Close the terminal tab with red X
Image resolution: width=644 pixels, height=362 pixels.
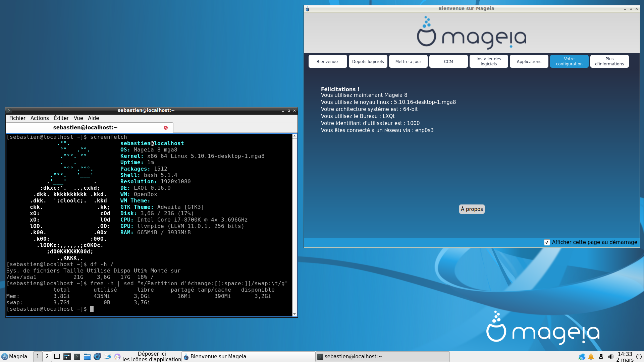166,128
